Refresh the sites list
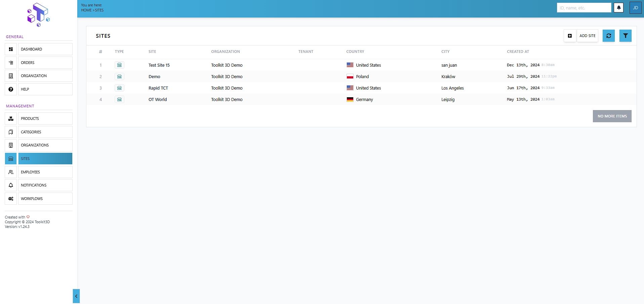This screenshot has height=304, width=644. tap(609, 36)
